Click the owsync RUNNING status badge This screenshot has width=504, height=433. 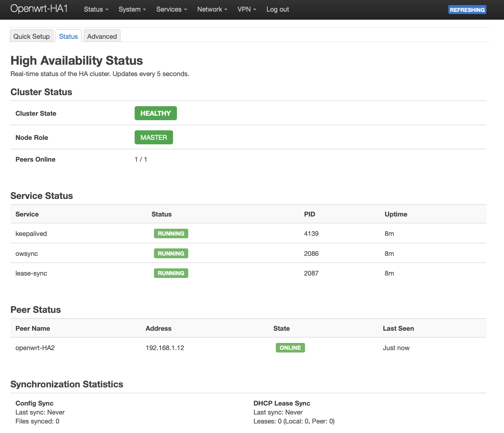(x=171, y=253)
